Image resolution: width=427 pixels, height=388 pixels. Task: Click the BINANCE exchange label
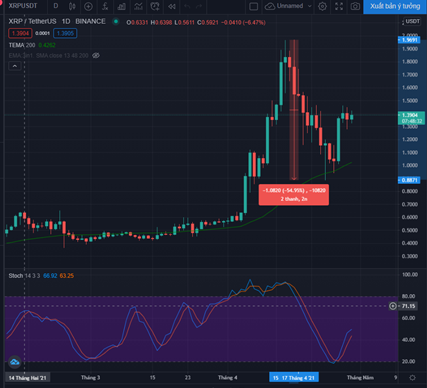click(x=90, y=21)
